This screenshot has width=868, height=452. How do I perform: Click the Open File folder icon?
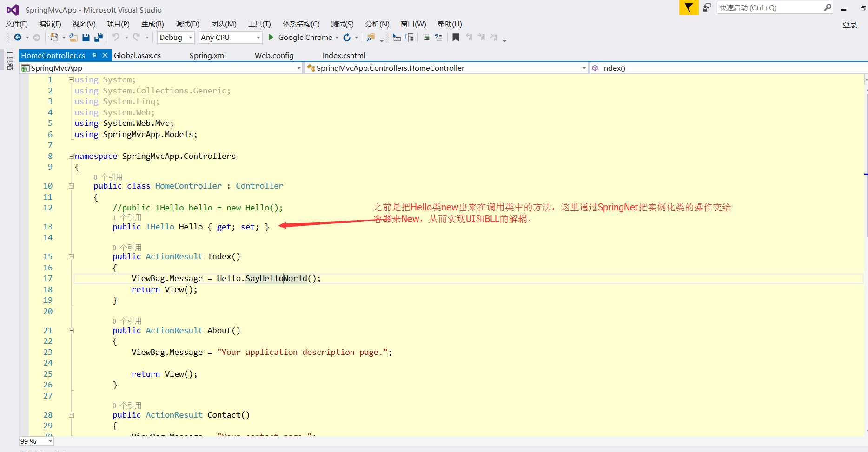[x=73, y=37]
